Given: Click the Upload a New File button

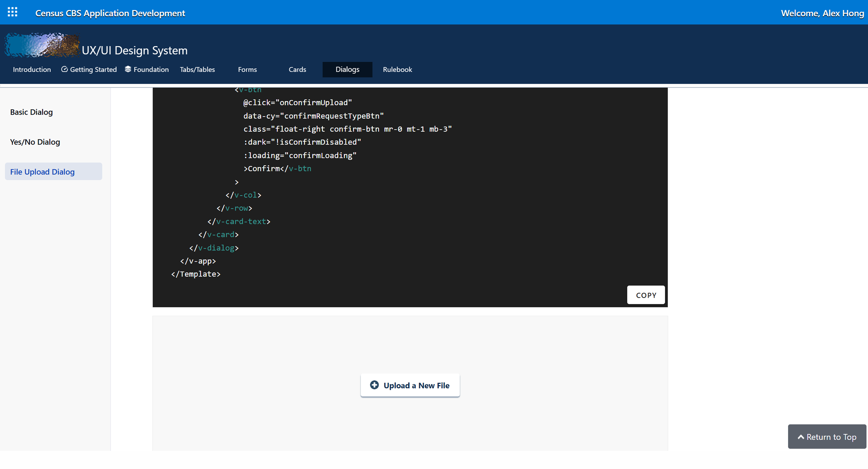Looking at the screenshot, I should point(410,385).
